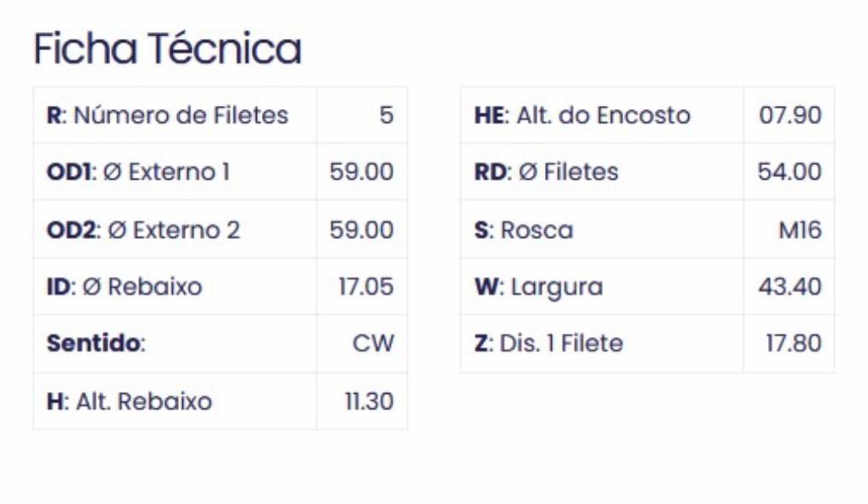Click the Z: Dis. 1 Filete value 17.80

793,344
